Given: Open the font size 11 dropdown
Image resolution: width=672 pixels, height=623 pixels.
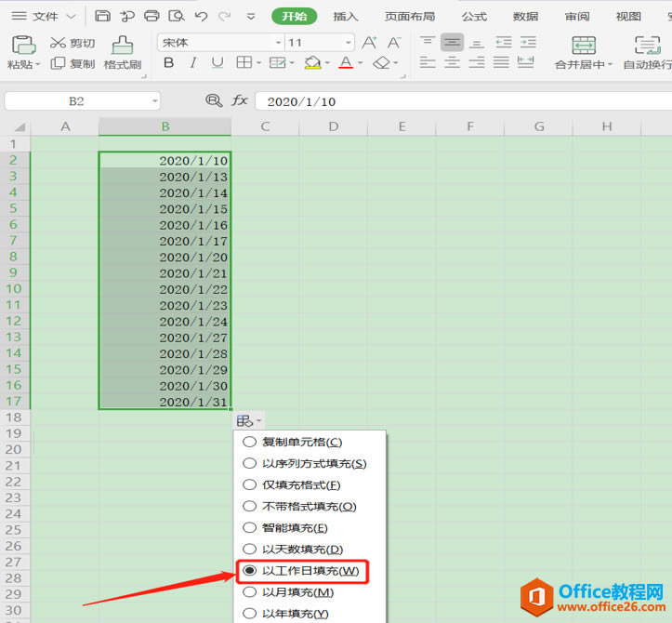Looking at the screenshot, I should point(349,43).
